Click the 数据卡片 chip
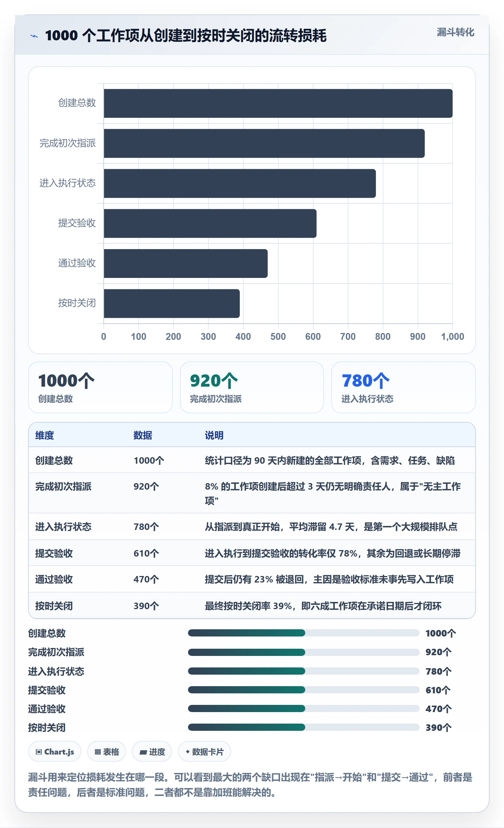Viewport: 504px width, 828px height. coord(204,752)
